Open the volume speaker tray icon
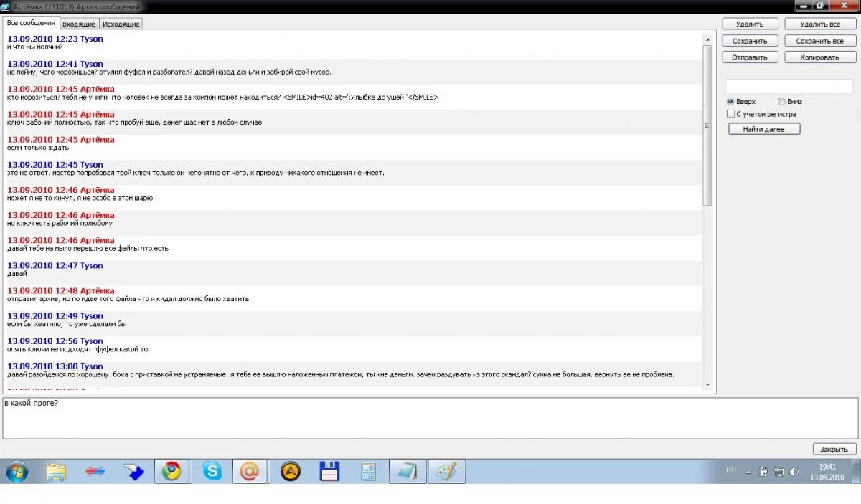 [794, 472]
